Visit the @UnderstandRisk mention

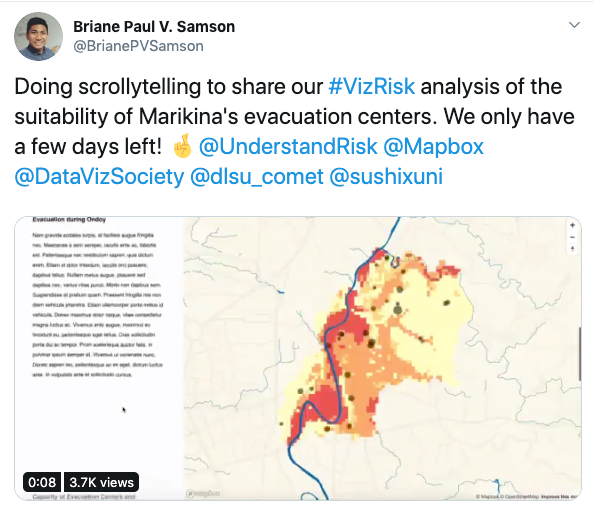click(x=288, y=147)
